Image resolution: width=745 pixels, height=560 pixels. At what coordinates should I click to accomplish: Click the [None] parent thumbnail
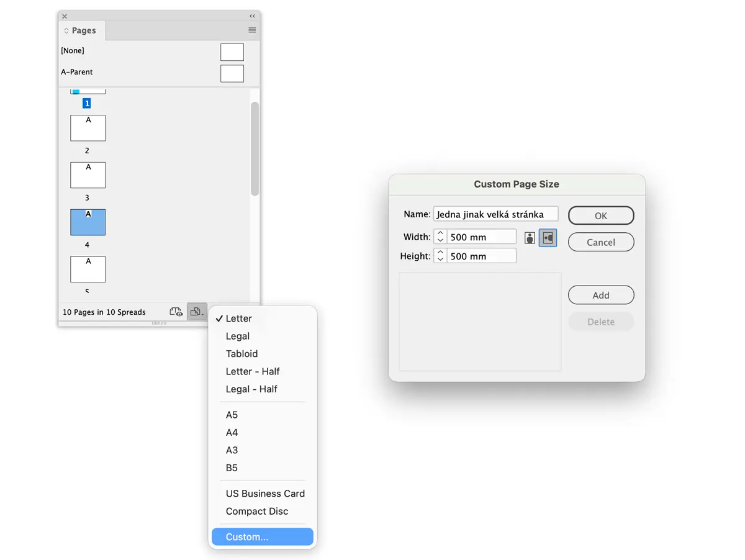(232, 52)
